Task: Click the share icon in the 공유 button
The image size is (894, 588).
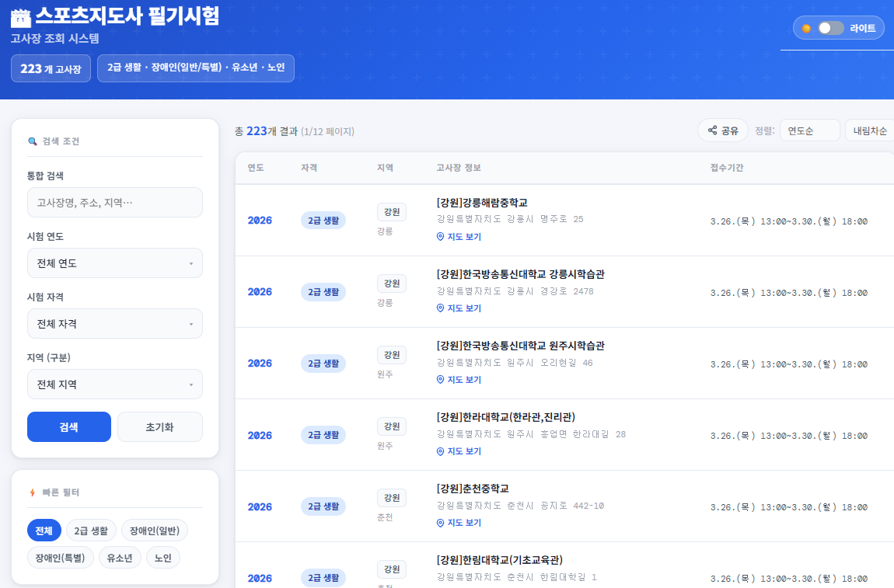Action: [x=712, y=130]
